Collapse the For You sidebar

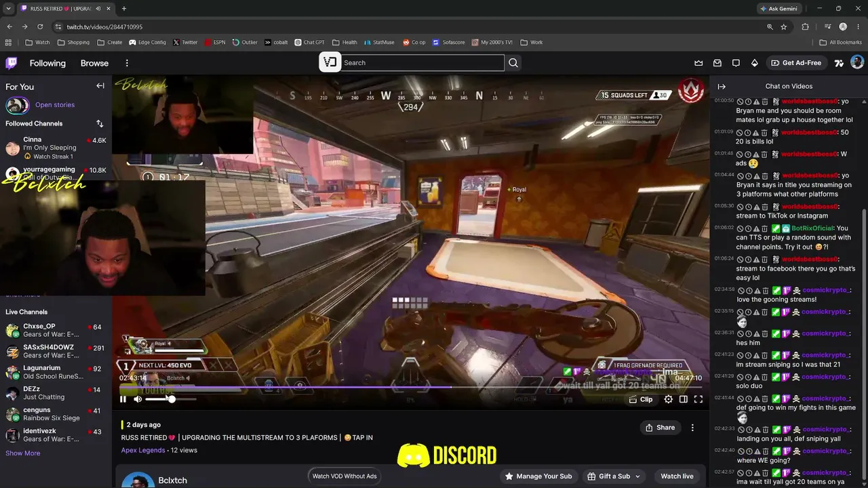click(100, 86)
